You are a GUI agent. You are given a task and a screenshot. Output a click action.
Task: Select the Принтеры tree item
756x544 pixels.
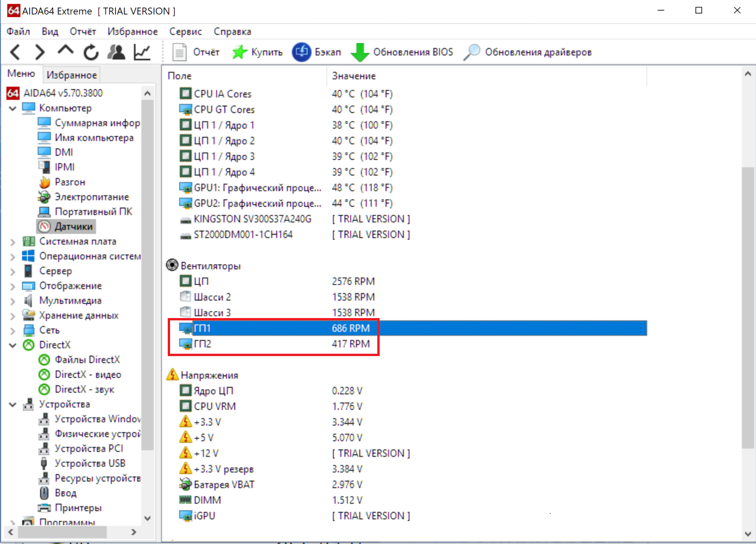point(70,508)
